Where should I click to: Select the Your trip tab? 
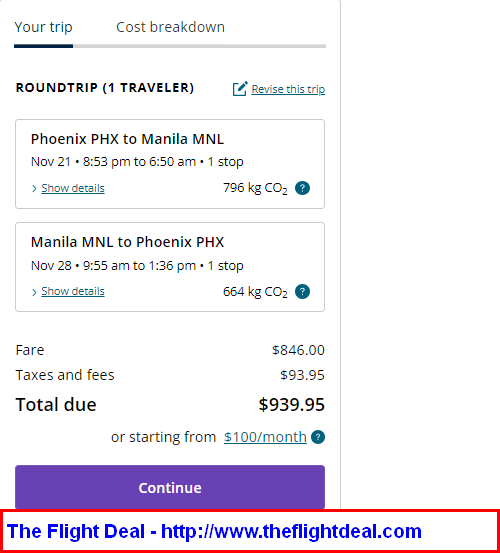coord(43,27)
